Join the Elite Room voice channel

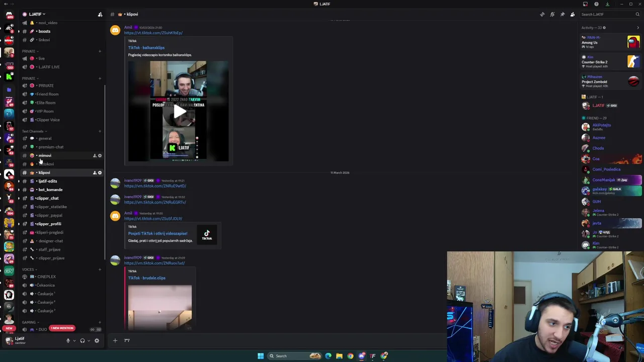point(61,103)
